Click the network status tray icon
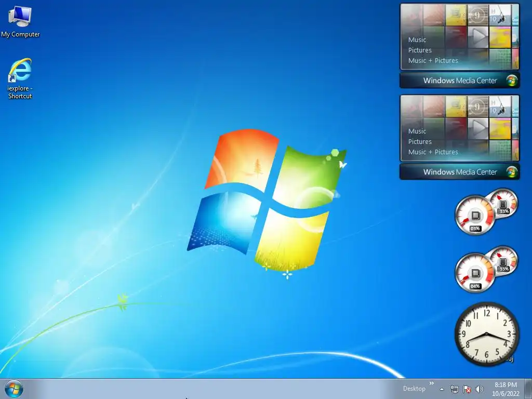The width and height of the screenshot is (532, 399). [x=454, y=389]
